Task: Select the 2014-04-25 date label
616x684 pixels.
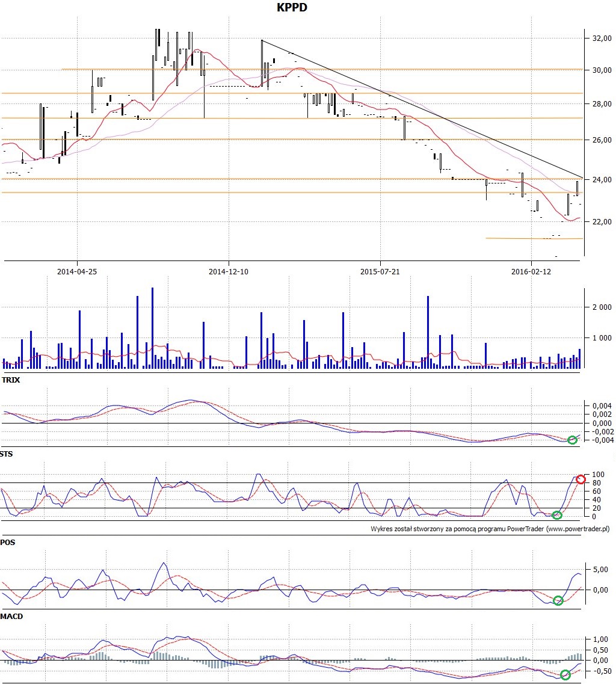Action: click(x=77, y=272)
